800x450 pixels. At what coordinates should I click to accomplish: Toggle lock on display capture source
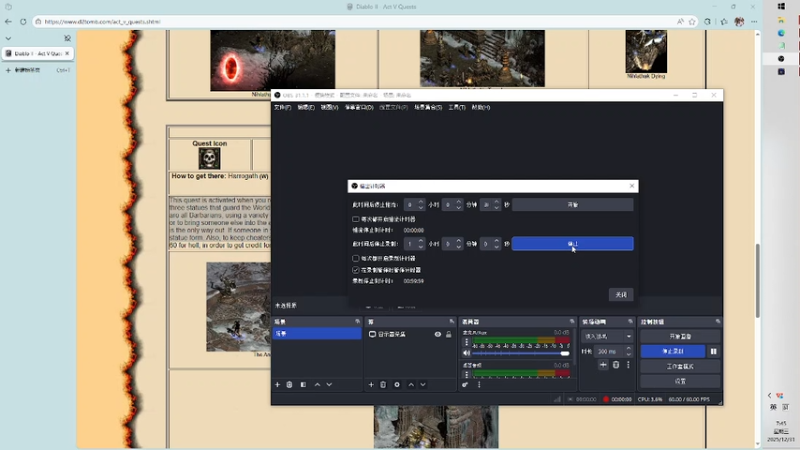point(448,334)
